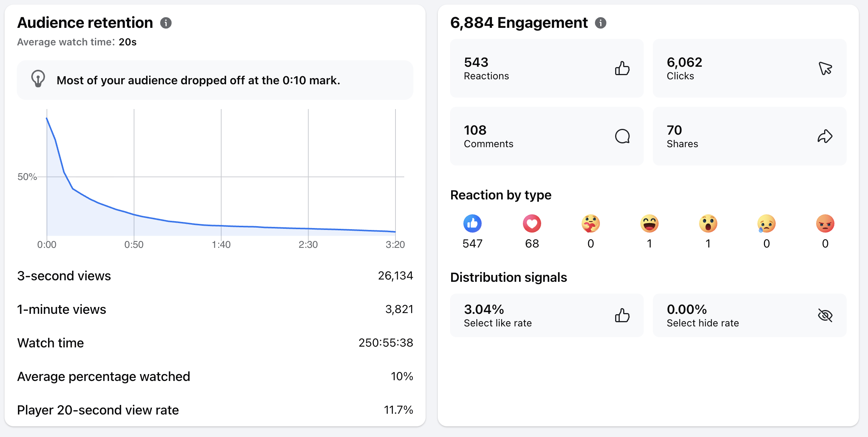Click the Angry red reaction emoji
The height and width of the screenshot is (437, 868).
(x=825, y=223)
